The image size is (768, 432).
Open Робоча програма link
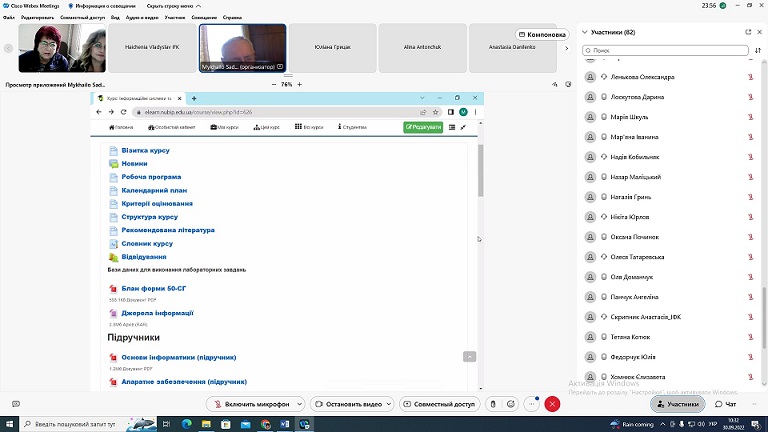[151, 177]
